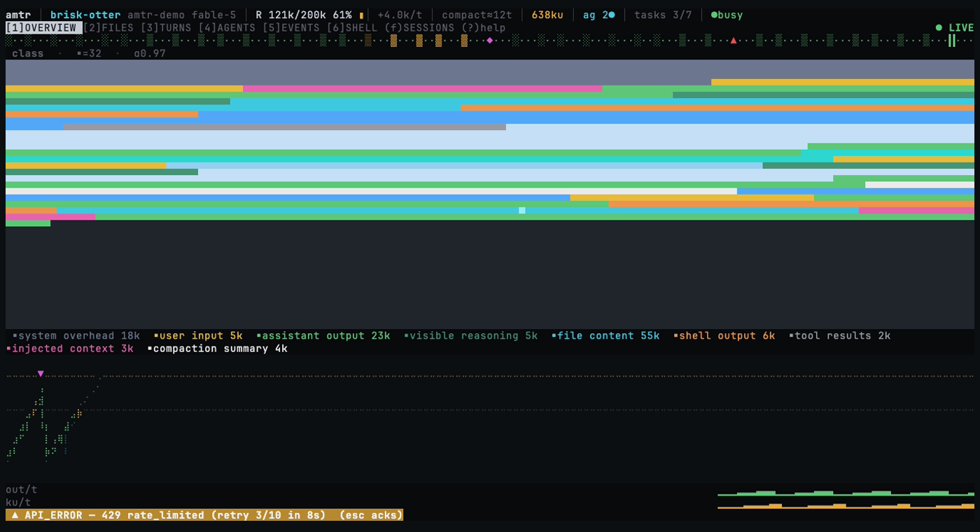Viewport: 980px width, 532px height.
Task: Click the amber context gauge block
Action: pos(361,15)
